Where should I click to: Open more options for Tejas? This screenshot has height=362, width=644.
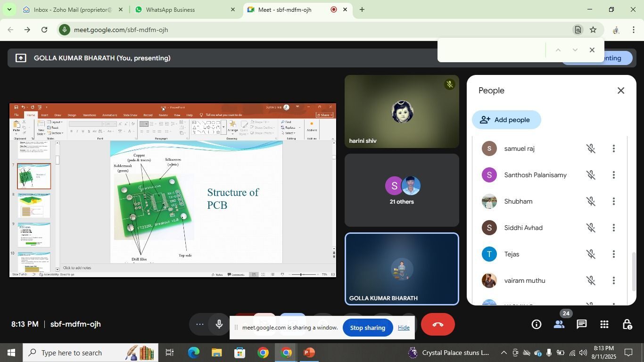pos(613,255)
